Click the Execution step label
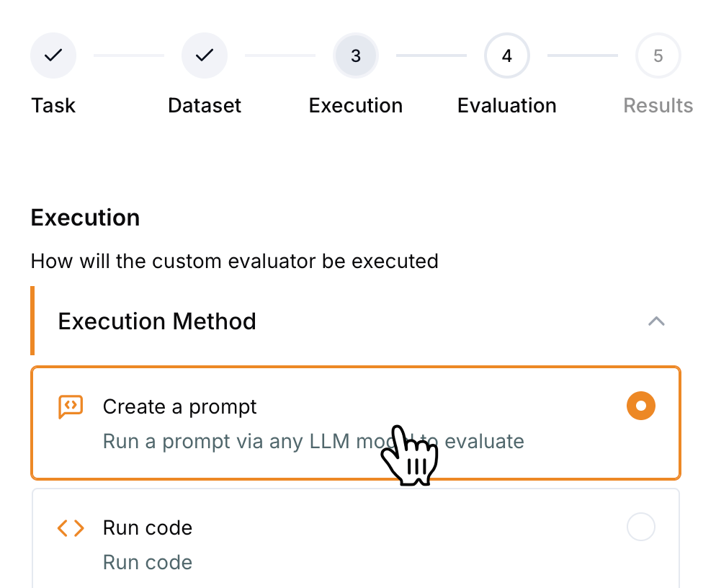Image resolution: width=716 pixels, height=588 pixels. (x=356, y=106)
